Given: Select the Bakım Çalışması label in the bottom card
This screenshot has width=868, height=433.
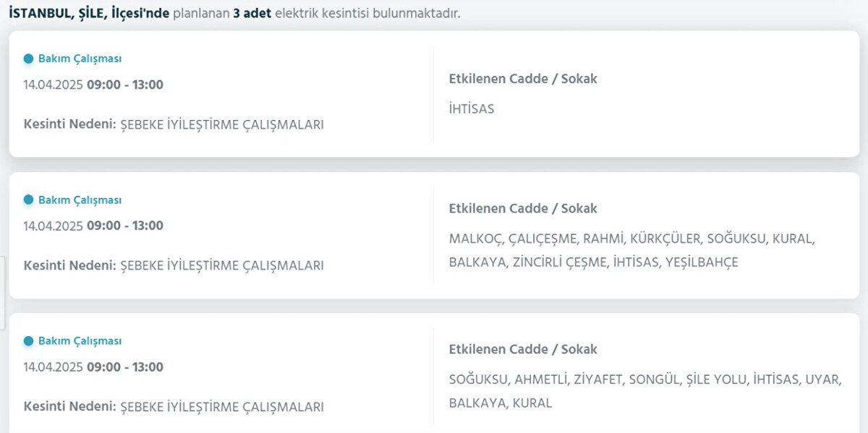Looking at the screenshot, I should tap(80, 340).
